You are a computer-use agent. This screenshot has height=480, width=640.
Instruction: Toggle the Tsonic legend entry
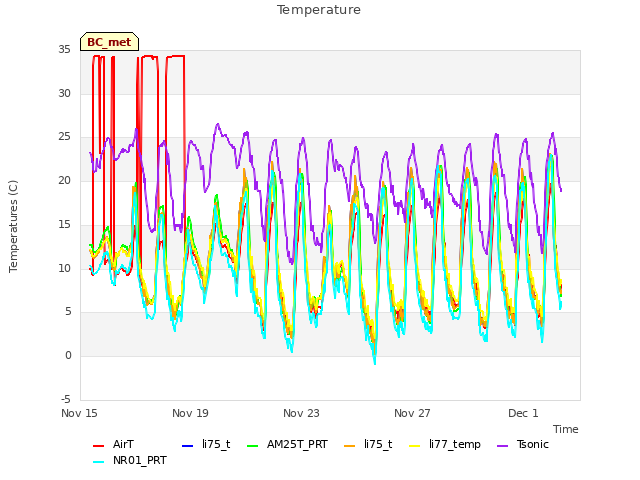pyautogui.click(x=523, y=444)
